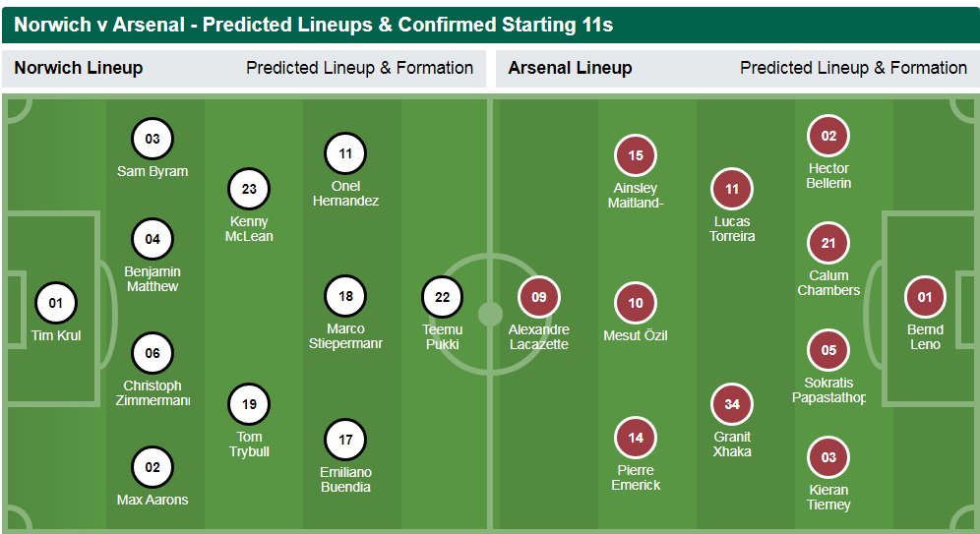Click the Marco Stiepermann name label
This screenshot has height=534, width=980.
click(x=345, y=336)
